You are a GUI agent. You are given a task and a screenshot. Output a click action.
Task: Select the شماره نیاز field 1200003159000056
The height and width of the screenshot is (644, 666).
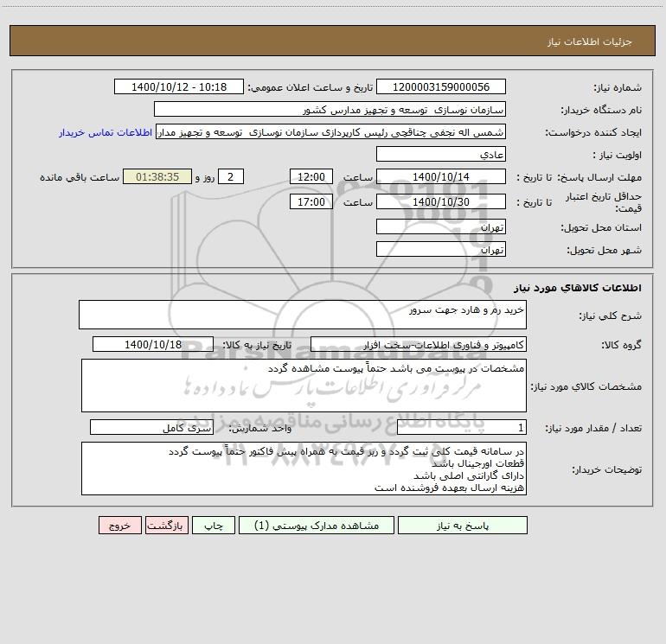click(x=441, y=86)
